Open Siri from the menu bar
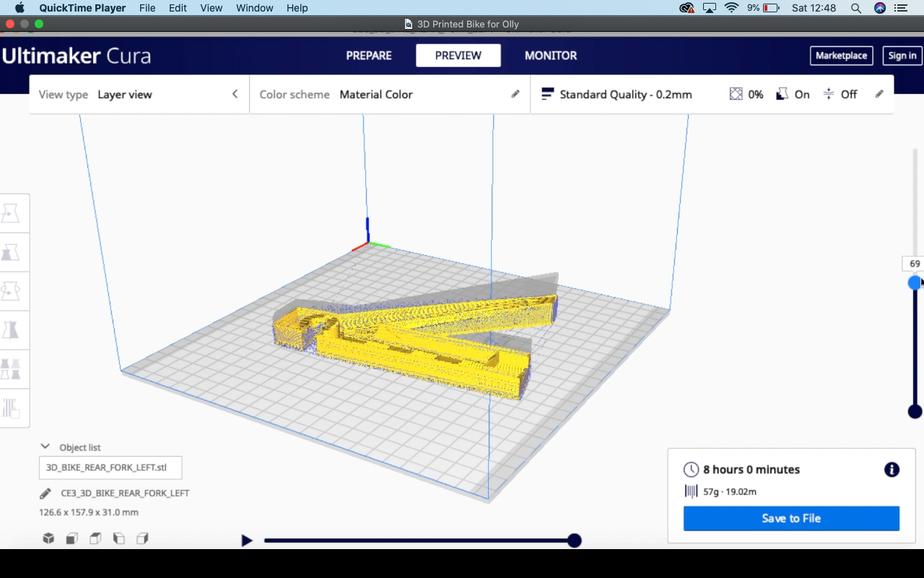The image size is (924, 578). tap(880, 8)
